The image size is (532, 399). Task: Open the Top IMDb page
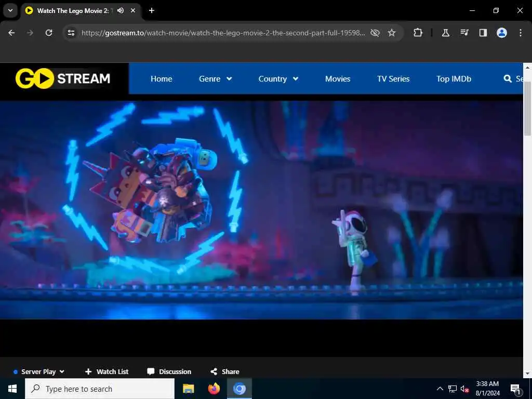(x=454, y=79)
